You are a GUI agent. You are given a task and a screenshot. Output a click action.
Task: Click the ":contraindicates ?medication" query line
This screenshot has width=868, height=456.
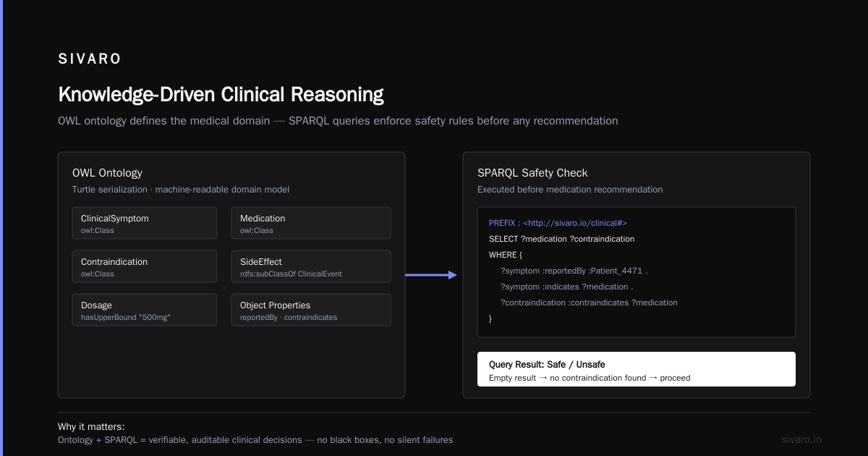[589, 303]
